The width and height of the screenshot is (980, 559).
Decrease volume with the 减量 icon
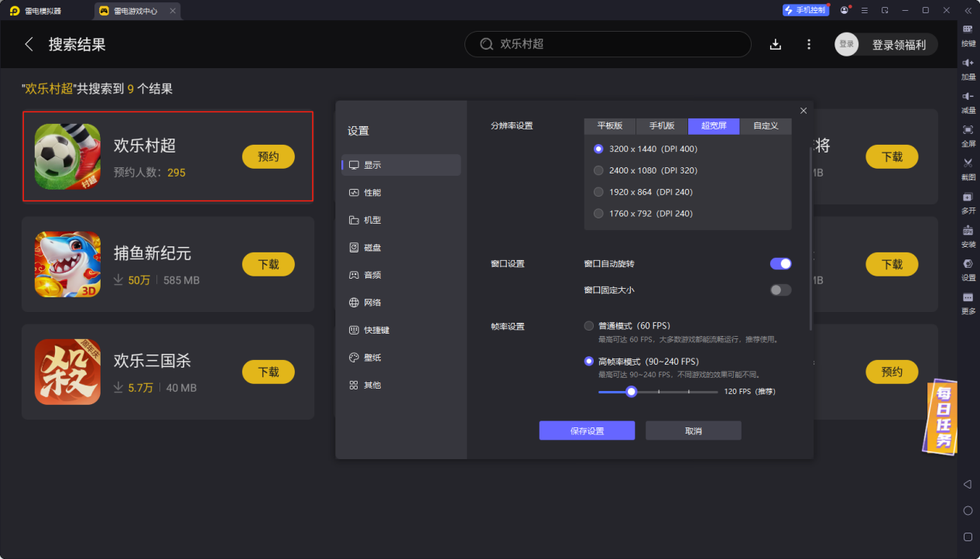(x=968, y=102)
